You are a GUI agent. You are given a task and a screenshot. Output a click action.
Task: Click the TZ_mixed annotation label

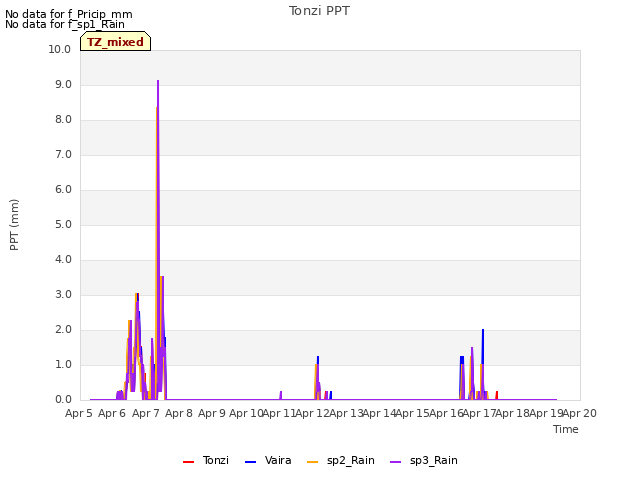click(116, 42)
